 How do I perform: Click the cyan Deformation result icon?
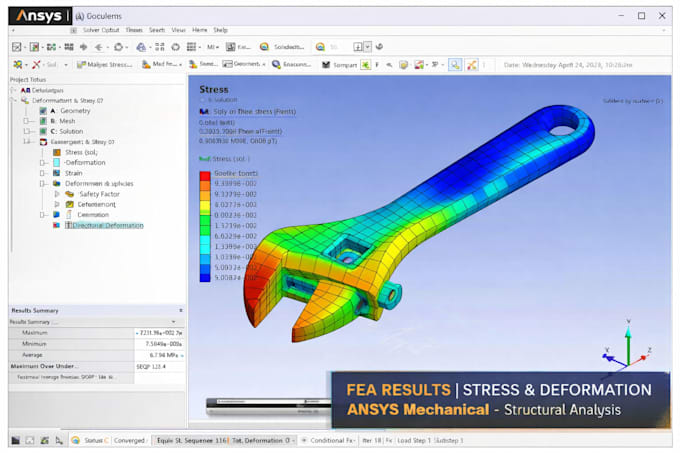(x=57, y=163)
